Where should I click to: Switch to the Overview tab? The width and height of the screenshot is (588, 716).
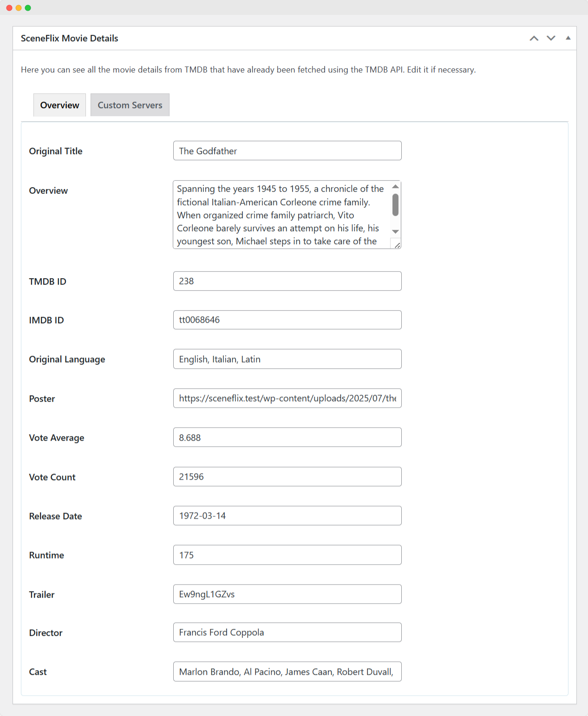(x=59, y=105)
